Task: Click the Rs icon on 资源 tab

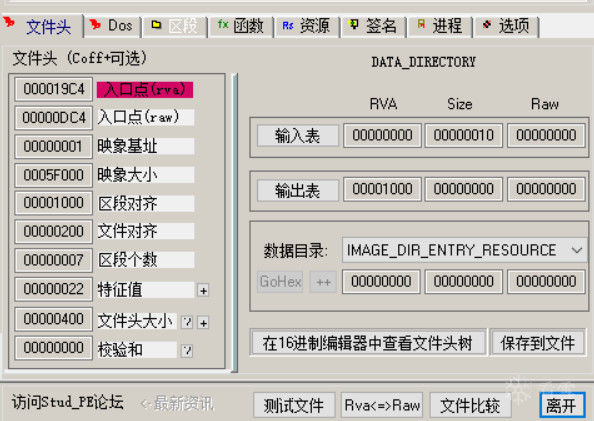Action: 288,25
